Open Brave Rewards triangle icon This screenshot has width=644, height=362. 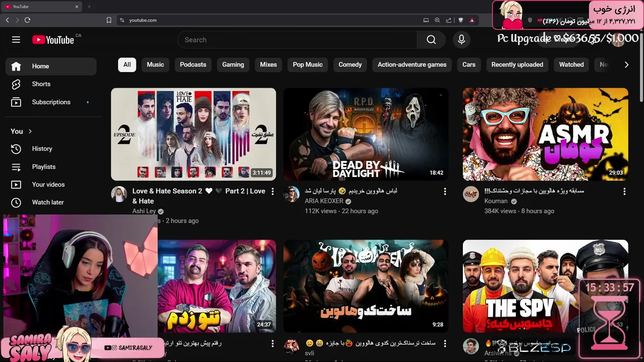[472, 20]
